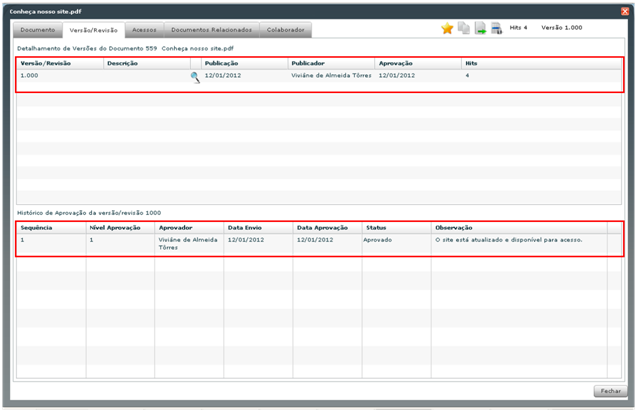Image resolution: width=637 pixels, height=412 pixels.
Task: Sort by the Nível Aprovação column header
Action: (120, 228)
